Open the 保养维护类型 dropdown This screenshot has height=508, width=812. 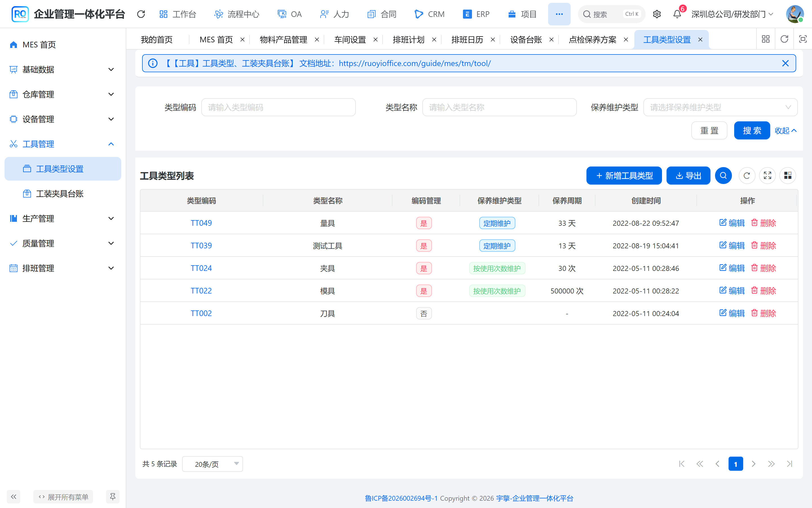[x=720, y=107]
